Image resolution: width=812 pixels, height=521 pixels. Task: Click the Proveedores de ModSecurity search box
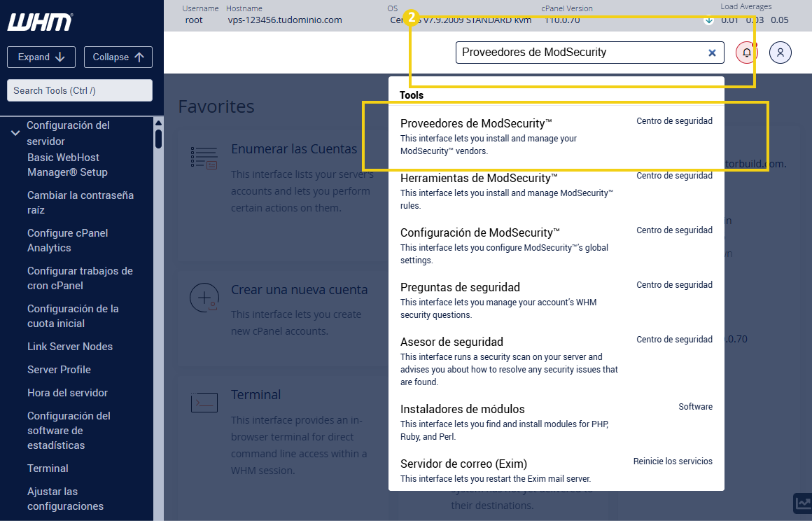click(590, 53)
